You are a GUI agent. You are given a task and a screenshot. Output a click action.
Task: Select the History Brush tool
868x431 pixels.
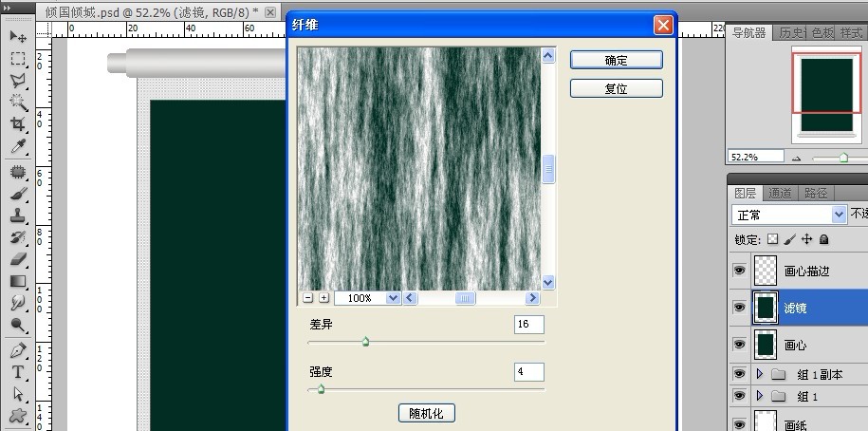[18, 237]
